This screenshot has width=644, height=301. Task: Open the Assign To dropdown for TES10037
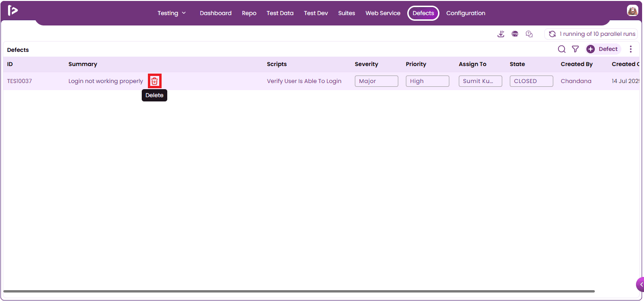click(x=481, y=81)
